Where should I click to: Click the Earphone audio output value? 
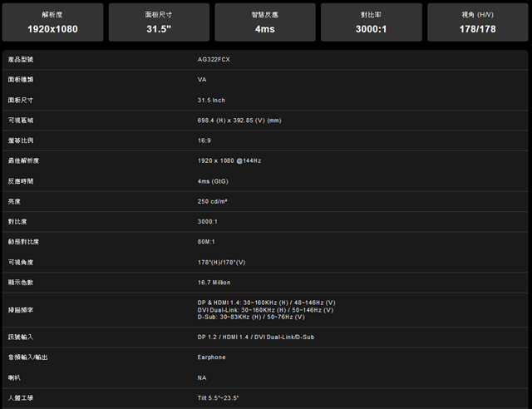(x=211, y=357)
